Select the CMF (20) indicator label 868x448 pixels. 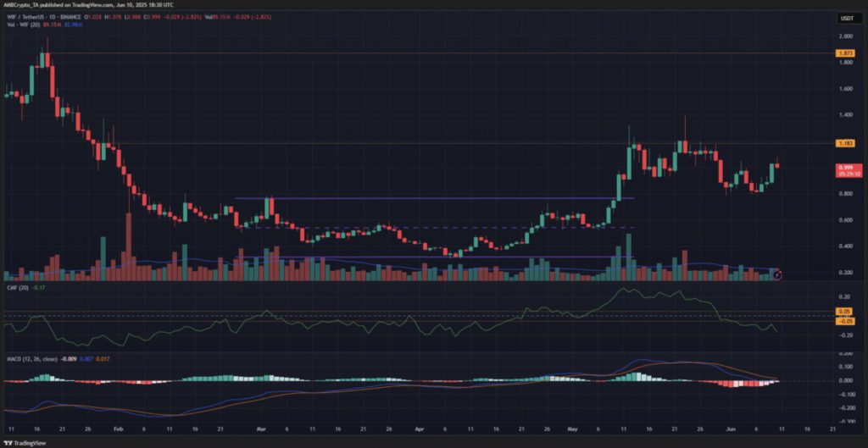(x=14, y=288)
